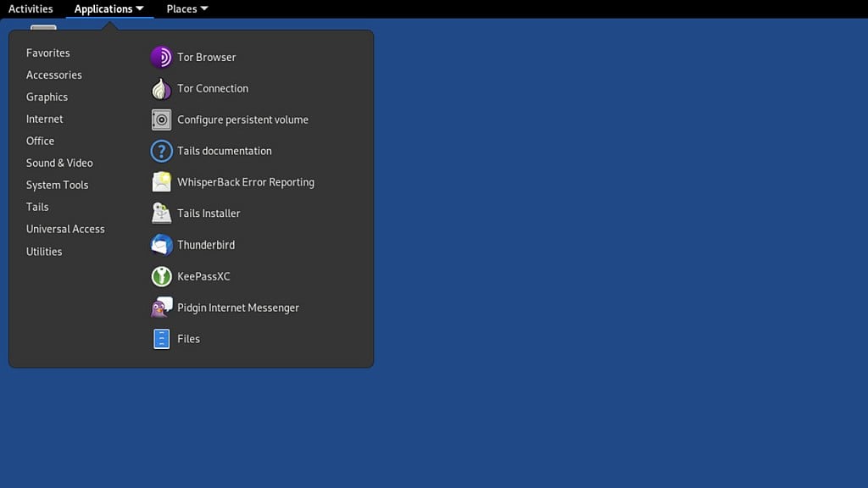Launch Tails Installer via its icon
Viewport: 868px width, 488px height.
[x=161, y=213]
